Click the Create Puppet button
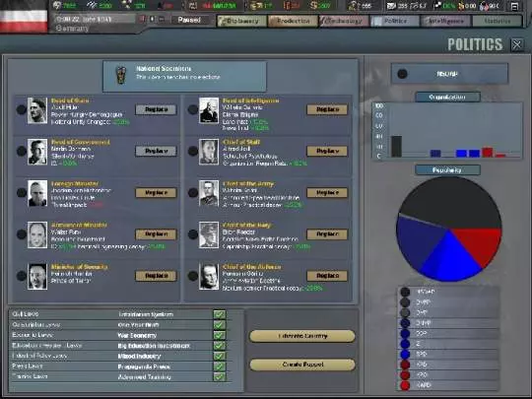The width and height of the screenshot is (532, 399). [302, 365]
